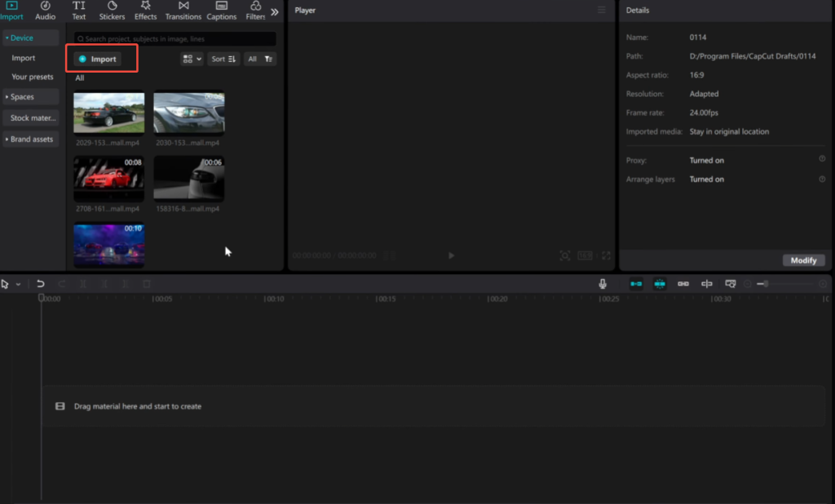Image resolution: width=835 pixels, height=504 pixels.
Task: Click the Modify button in Details panel
Action: (x=803, y=259)
